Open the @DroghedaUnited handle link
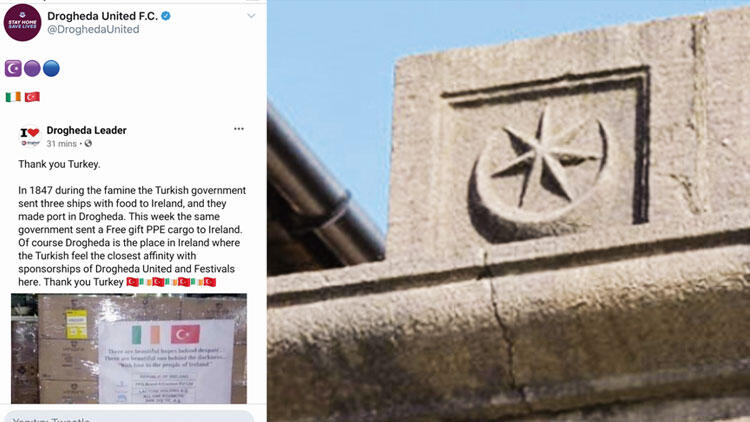The image size is (750, 422). [93, 29]
